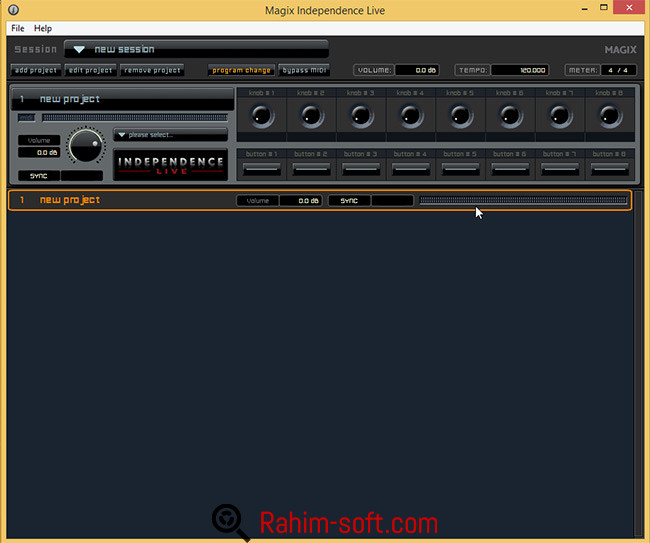Activate button #6

click(x=510, y=169)
